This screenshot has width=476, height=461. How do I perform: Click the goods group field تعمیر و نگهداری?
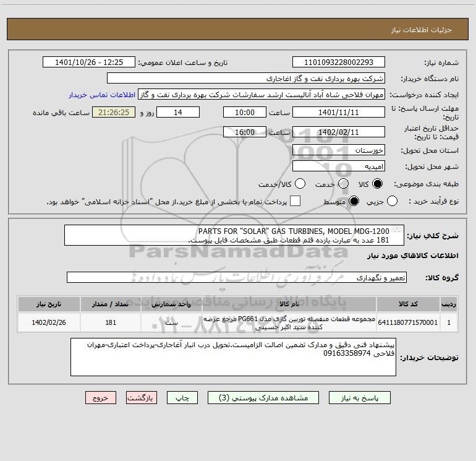pos(237,277)
